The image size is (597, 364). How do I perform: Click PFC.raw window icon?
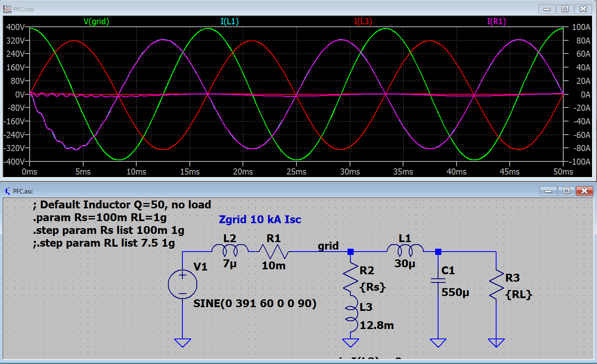click(x=7, y=9)
